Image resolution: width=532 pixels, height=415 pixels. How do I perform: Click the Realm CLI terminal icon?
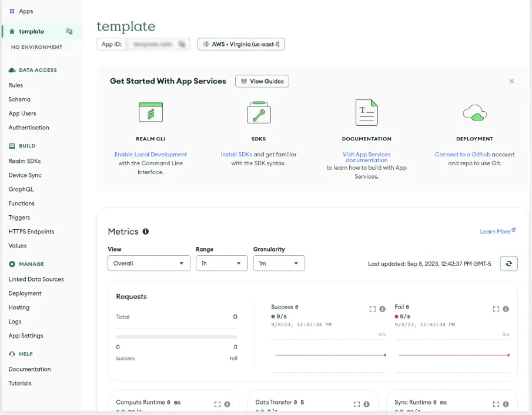click(150, 112)
